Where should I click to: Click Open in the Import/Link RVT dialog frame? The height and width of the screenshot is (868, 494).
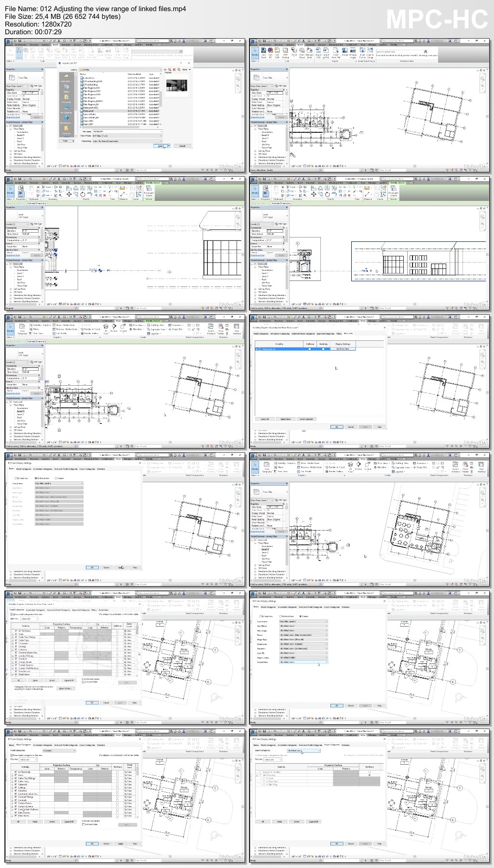[x=160, y=146]
